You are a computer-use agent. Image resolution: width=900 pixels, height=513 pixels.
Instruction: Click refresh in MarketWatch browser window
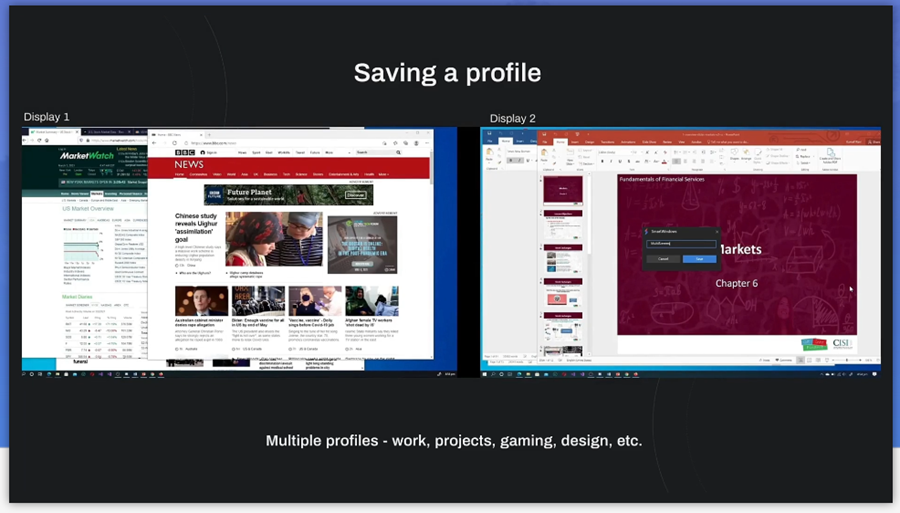click(x=39, y=140)
